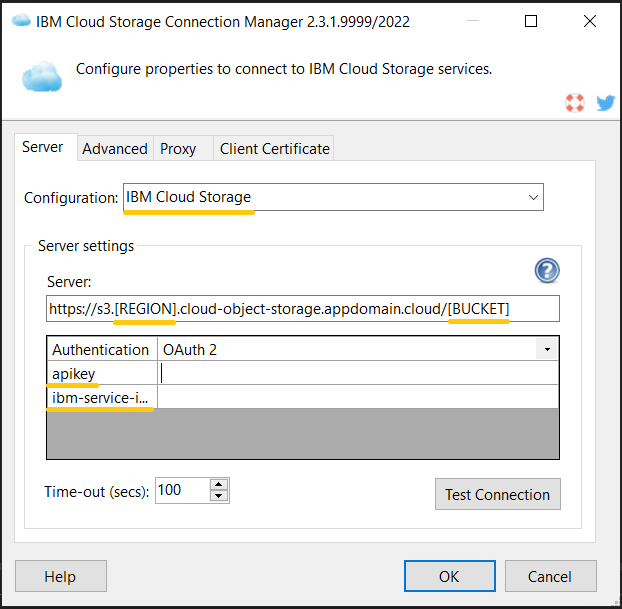Click the Cancel button
Viewport: 622px width, 609px height.
tap(550, 576)
